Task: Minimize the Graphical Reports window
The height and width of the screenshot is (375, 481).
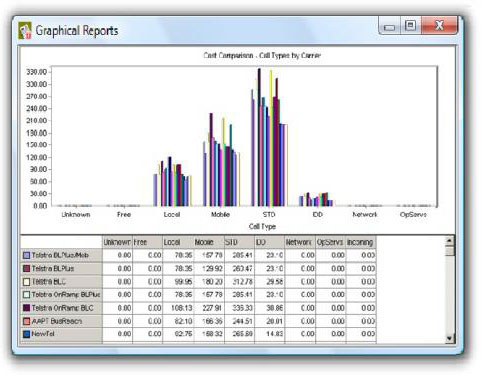Action: pyautogui.click(x=389, y=26)
